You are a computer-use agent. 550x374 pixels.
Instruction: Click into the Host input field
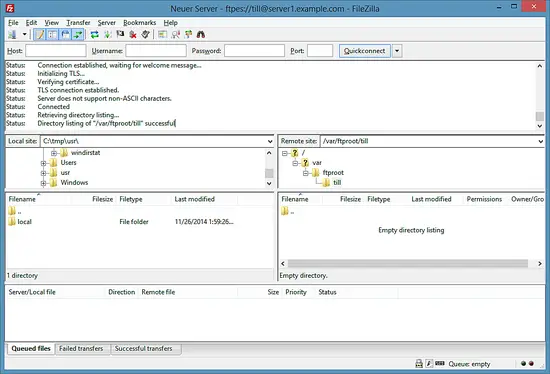click(x=56, y=51)
